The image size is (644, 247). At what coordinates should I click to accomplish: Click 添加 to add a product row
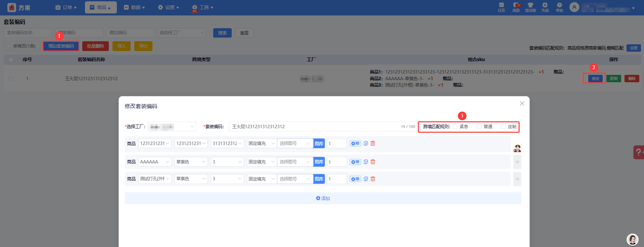[323, 198]
